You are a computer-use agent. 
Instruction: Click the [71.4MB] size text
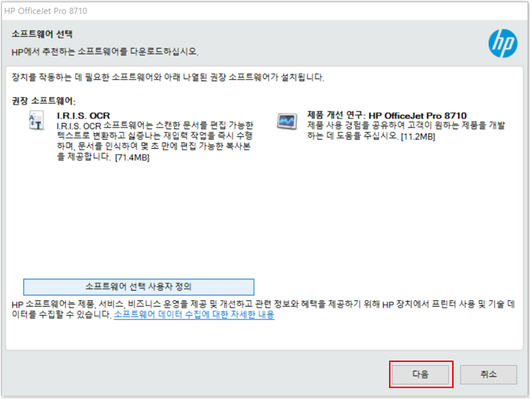pyautogui.click(x=132, y=157)
